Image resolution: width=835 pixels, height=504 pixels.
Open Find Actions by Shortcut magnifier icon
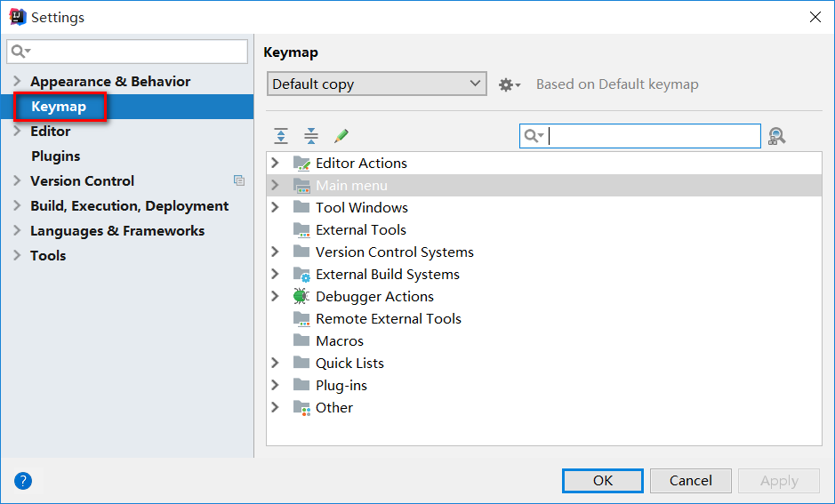tap(777, 136)
